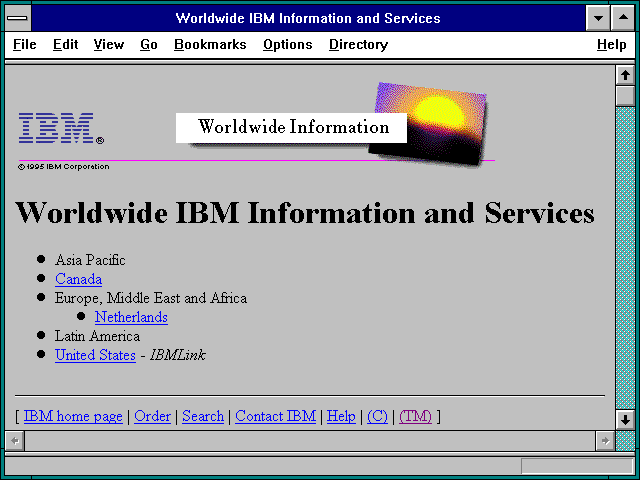Follow the Canada link

(x=78, y=279)
